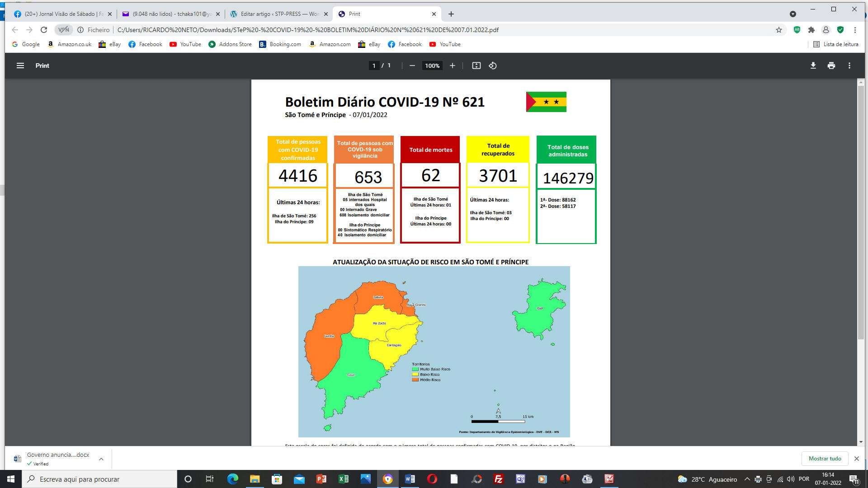Download the PDF file

(x=813, y=66)
